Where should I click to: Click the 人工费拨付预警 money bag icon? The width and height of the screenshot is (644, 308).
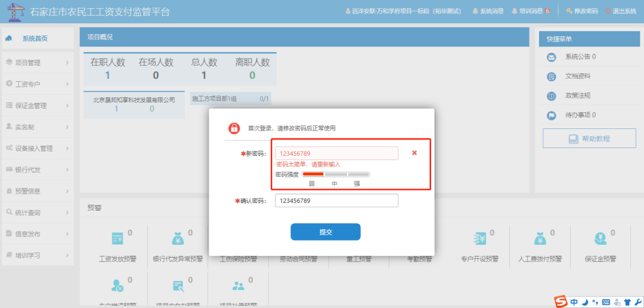pyautogui.click(x=540, y=239)
